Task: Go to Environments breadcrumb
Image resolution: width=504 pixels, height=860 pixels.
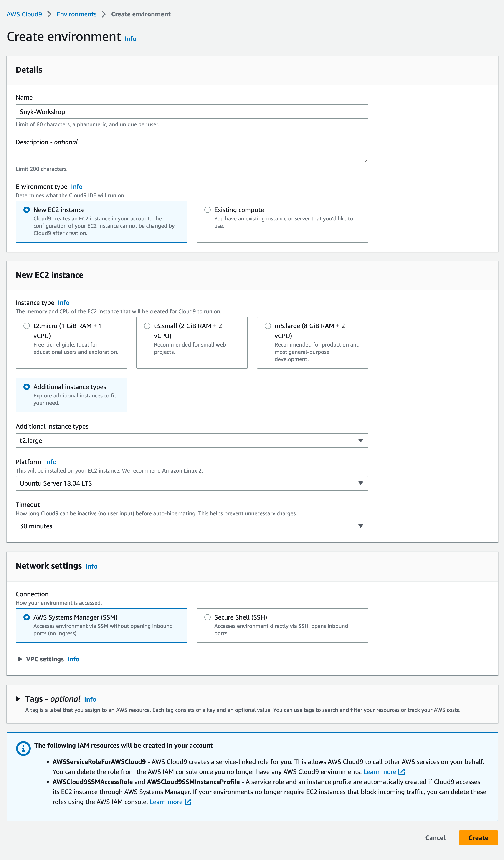Action: (x=76, y=14)
